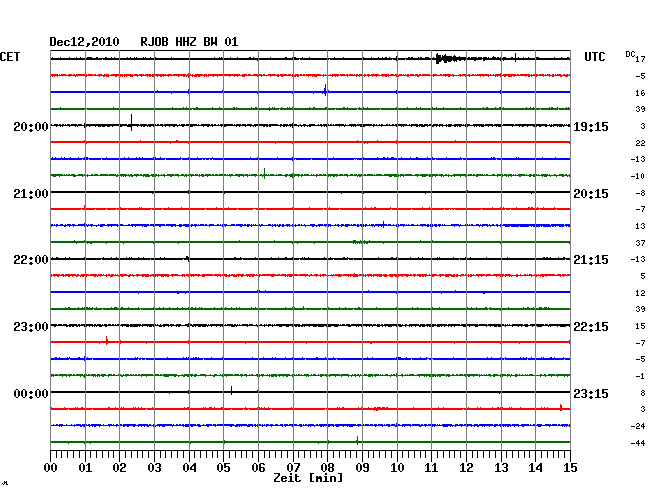The width and height of the screenshot is (650, 494).
Task: Click the large seismic event on top black trace
Action: [x=448, y=58]
